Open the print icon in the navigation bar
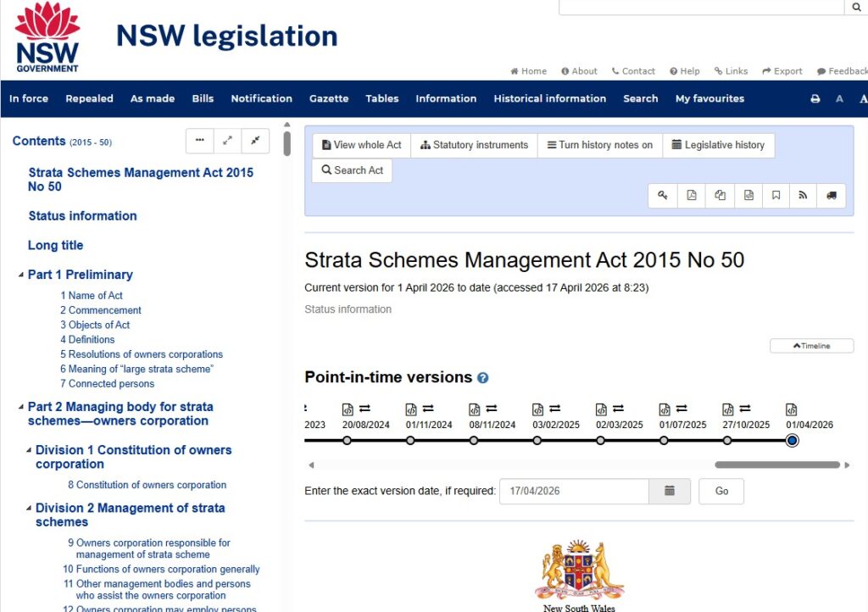Image resolution: width=868 pixels, height=612 pixels. (x=815, y=99)
